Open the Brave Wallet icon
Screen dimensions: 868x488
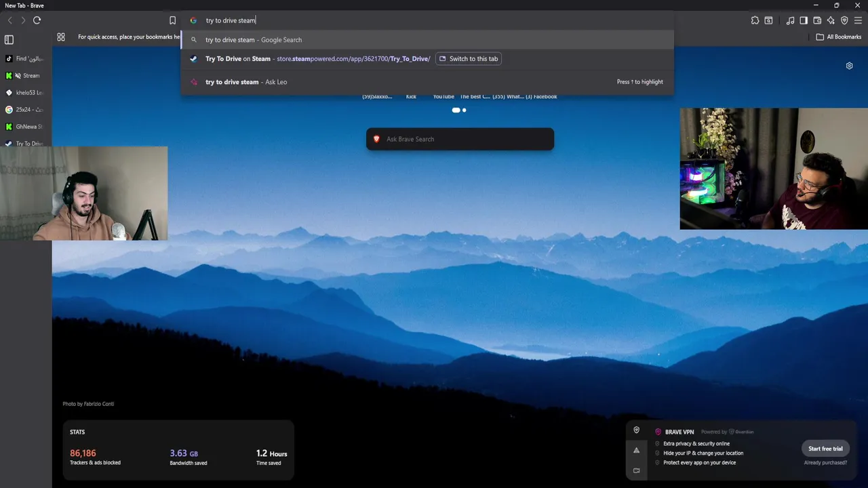point(817,20)
